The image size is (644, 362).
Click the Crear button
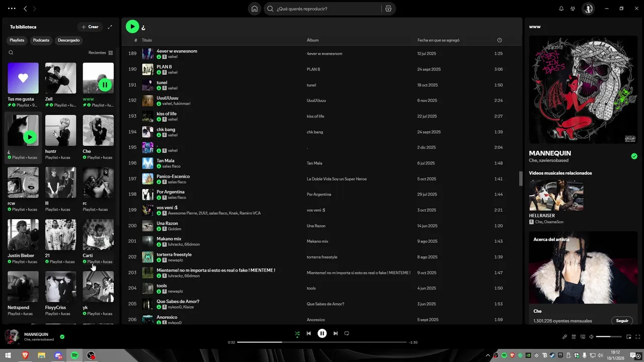click(90, 27)
